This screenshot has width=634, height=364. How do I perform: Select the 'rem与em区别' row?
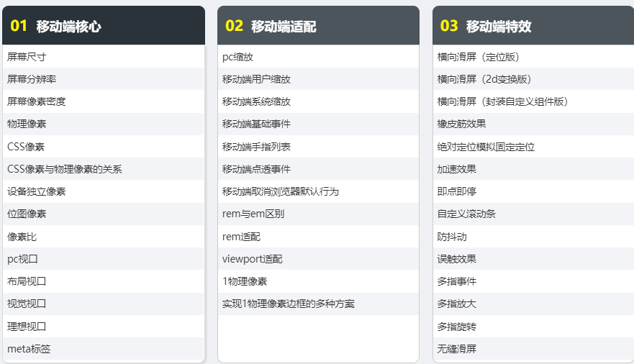click(318, 214)
